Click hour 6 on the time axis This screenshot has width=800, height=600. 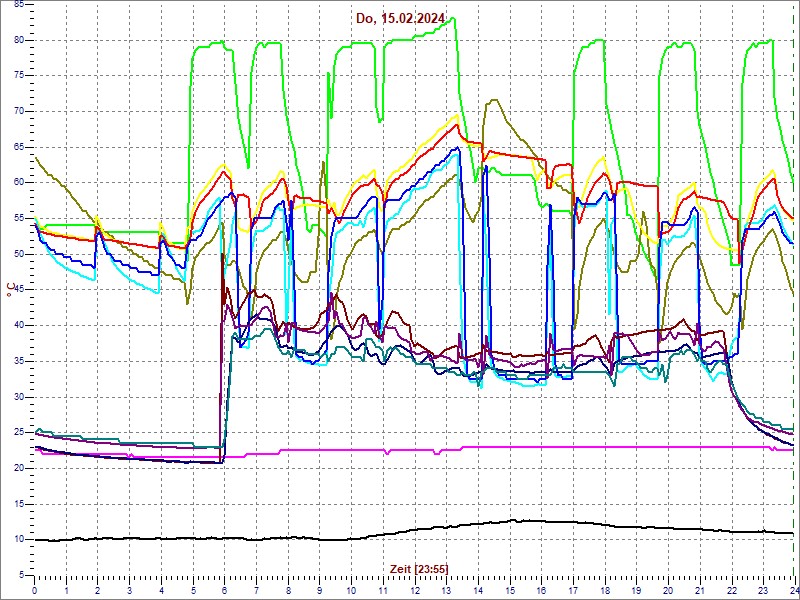[x=224, y=590]
